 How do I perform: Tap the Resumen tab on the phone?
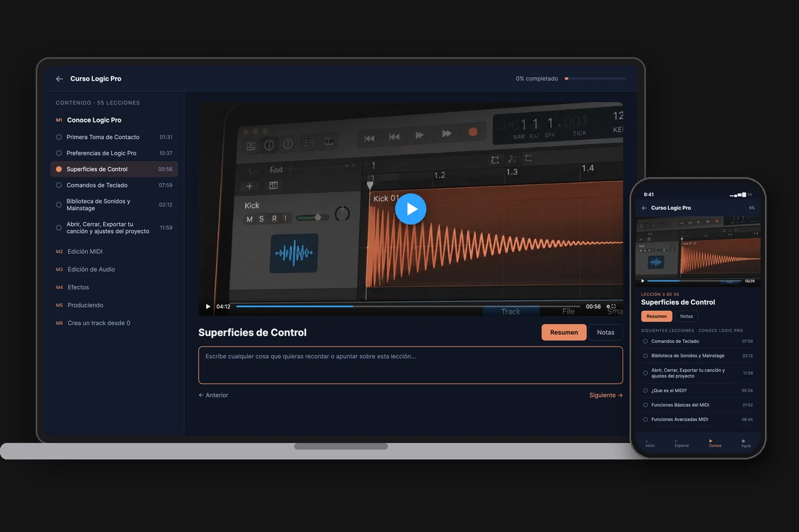point(657,316)
